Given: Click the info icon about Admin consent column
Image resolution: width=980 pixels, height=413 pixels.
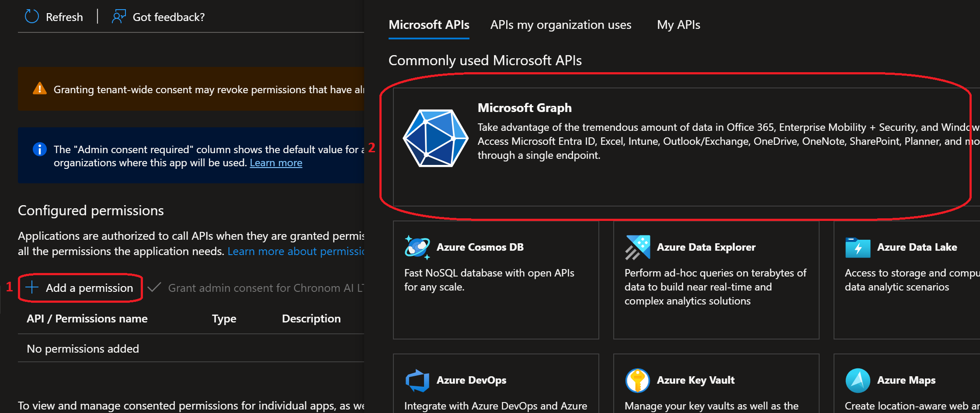Looking at the screenshot, I should point(39,149).
